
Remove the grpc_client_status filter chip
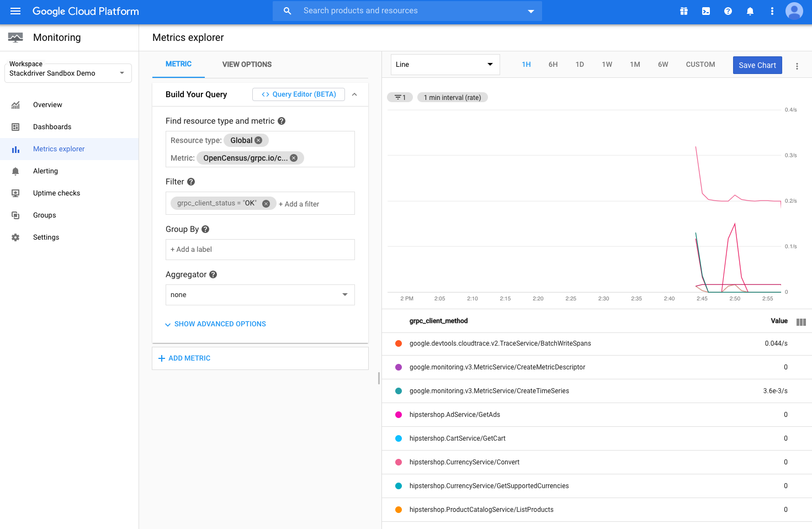[x=266, y=204]
